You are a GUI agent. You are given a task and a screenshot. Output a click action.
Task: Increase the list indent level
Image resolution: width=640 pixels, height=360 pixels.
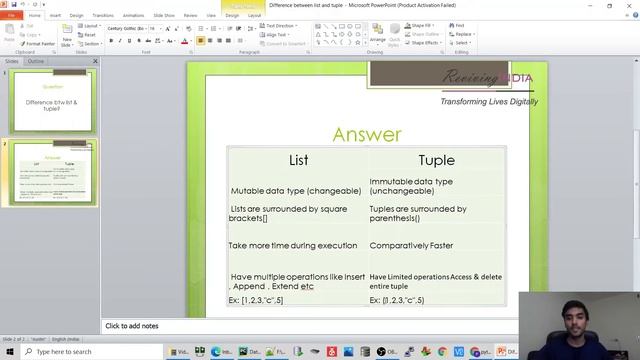239,29
